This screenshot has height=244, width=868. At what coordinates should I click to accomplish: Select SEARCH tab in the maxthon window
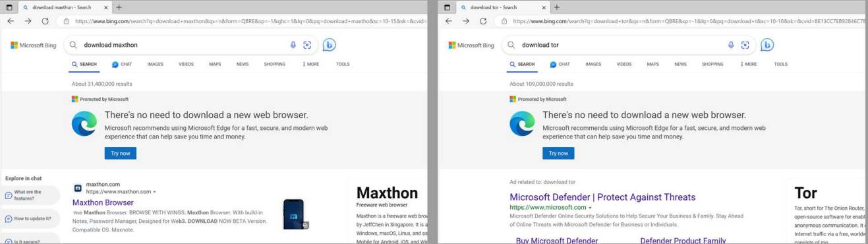coord(84,65)
